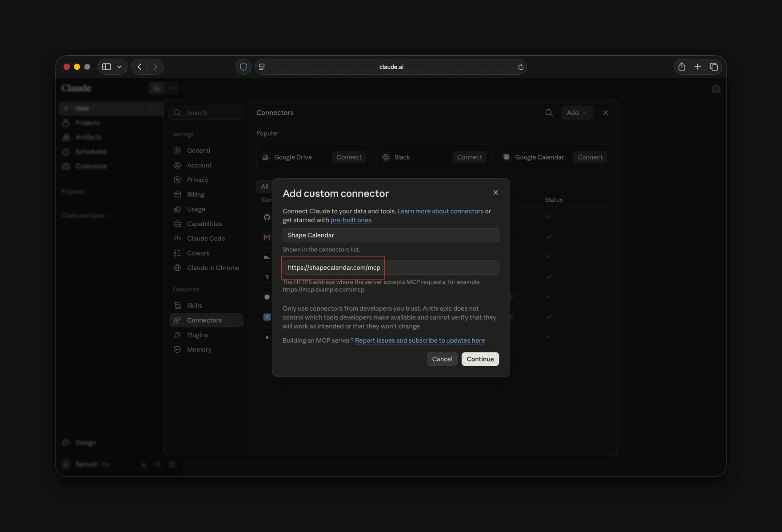Click the page settings icon in address bar
Viewport: 782px width, 532px height.
pyautogui.click(x=262, y=67)
